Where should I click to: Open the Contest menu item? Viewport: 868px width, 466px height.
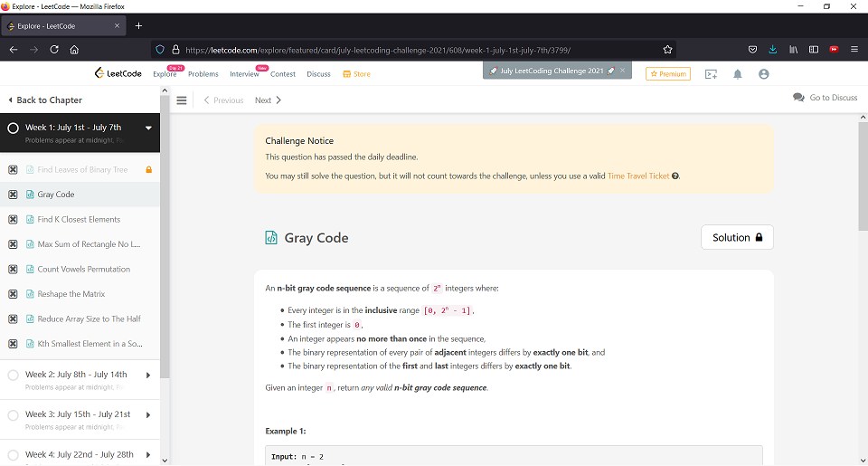[283, 74]
